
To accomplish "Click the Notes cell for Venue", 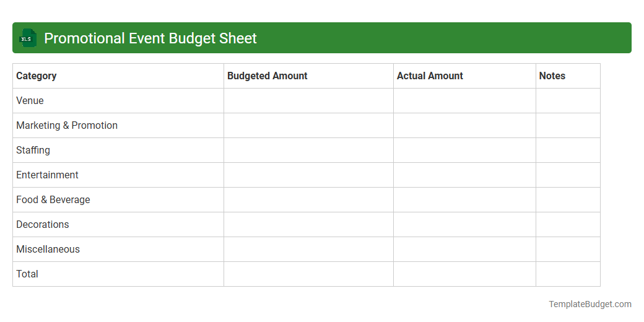I will [568, 100].
